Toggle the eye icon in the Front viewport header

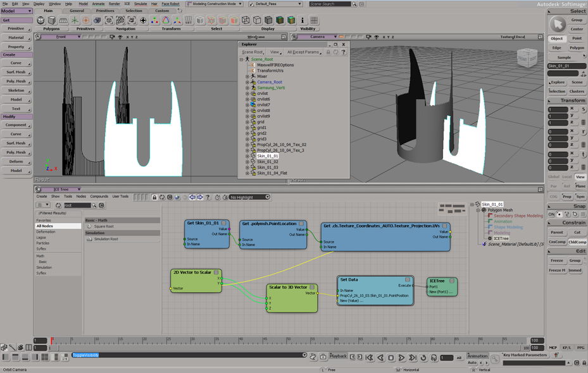coord(120,37)
